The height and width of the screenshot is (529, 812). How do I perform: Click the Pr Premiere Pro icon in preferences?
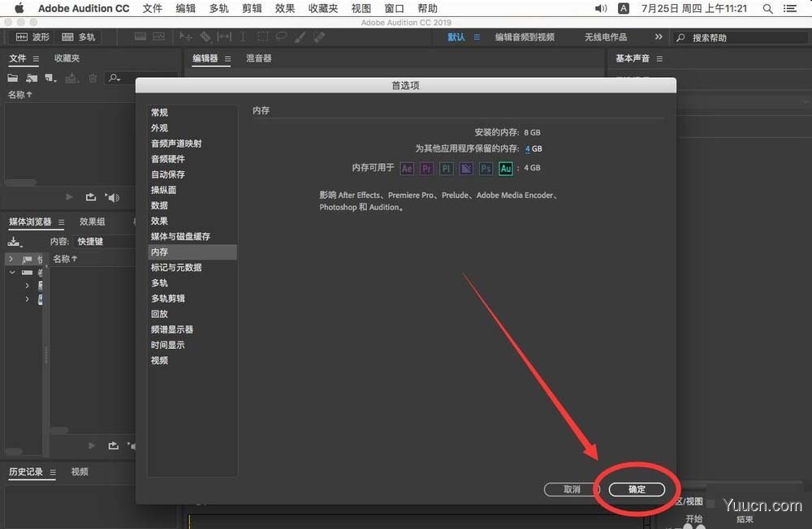(426, 168)
